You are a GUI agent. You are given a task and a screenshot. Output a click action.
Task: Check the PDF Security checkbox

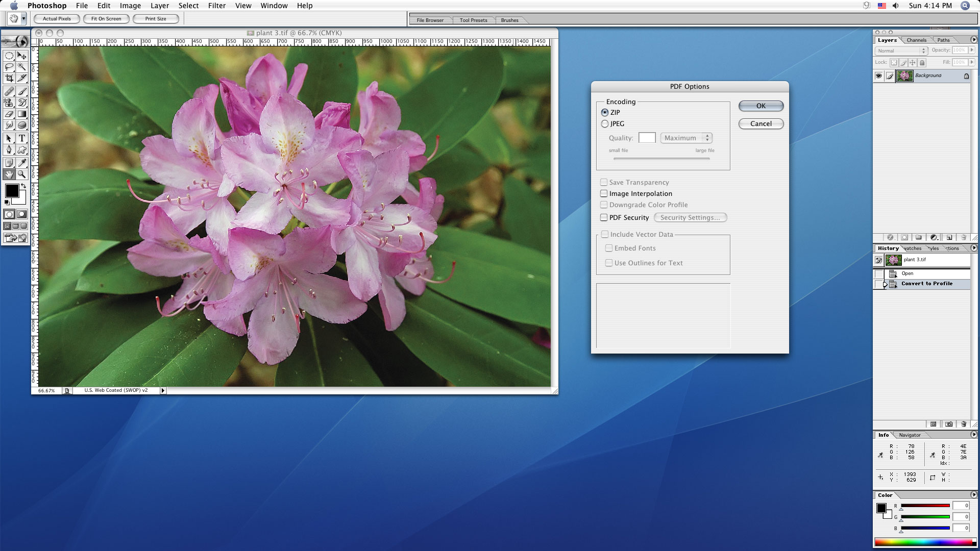tap(604, 217)
